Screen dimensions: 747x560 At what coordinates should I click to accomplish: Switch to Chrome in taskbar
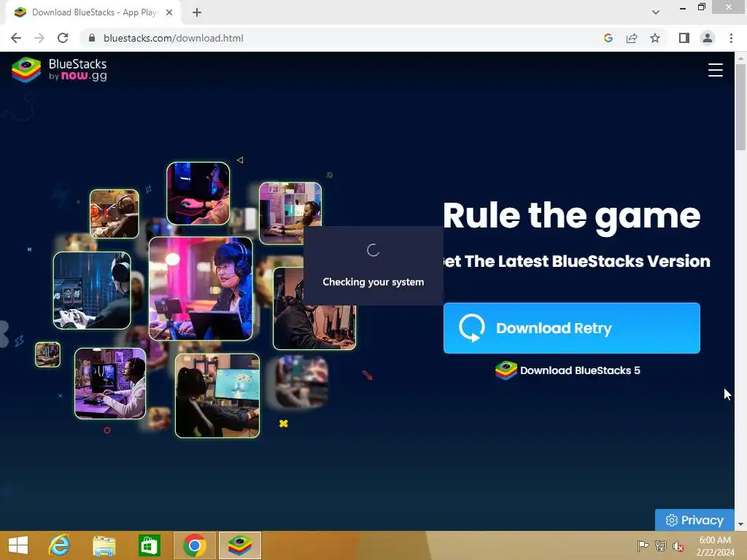(194, 545)
